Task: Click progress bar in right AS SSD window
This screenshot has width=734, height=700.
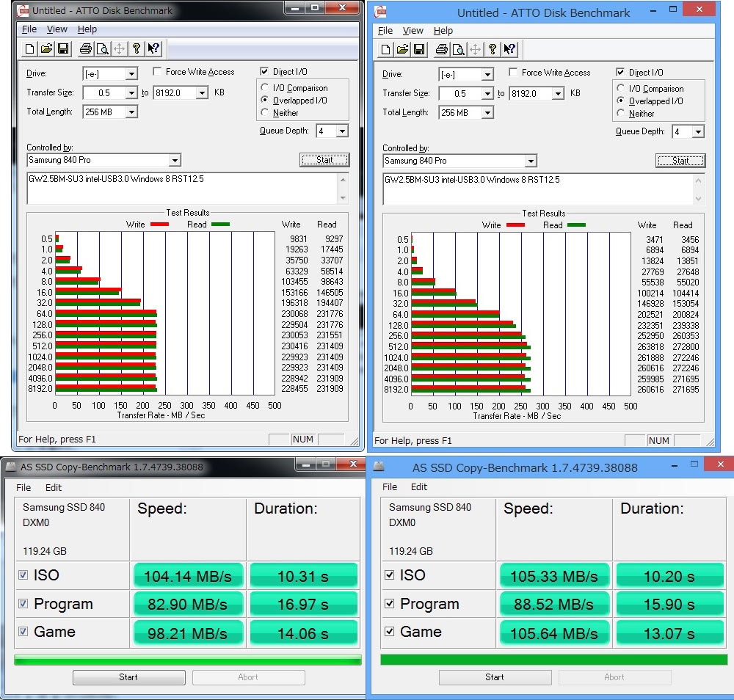Action: [553, 660]
